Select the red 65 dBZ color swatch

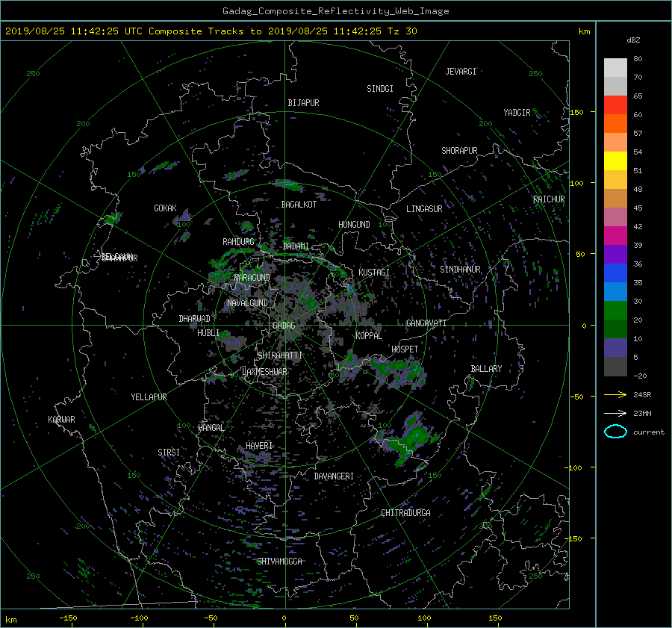coord(615,105)
